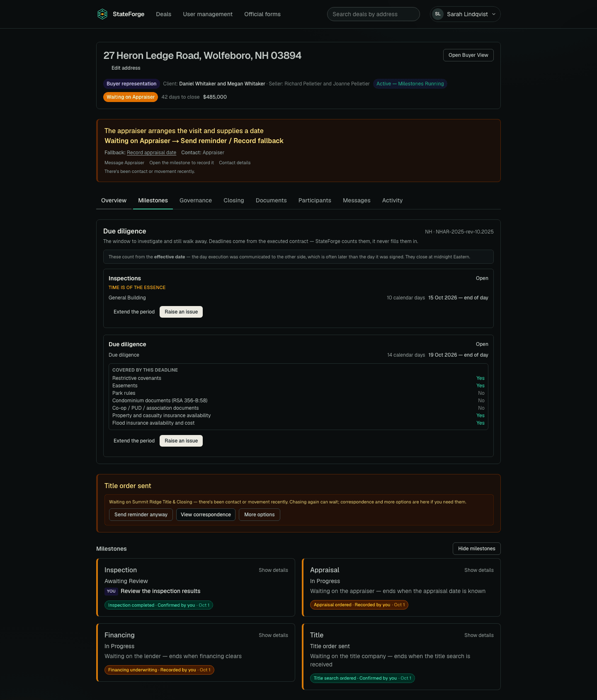Click the Waiting on Appraiser status badge

click(131, 97)
